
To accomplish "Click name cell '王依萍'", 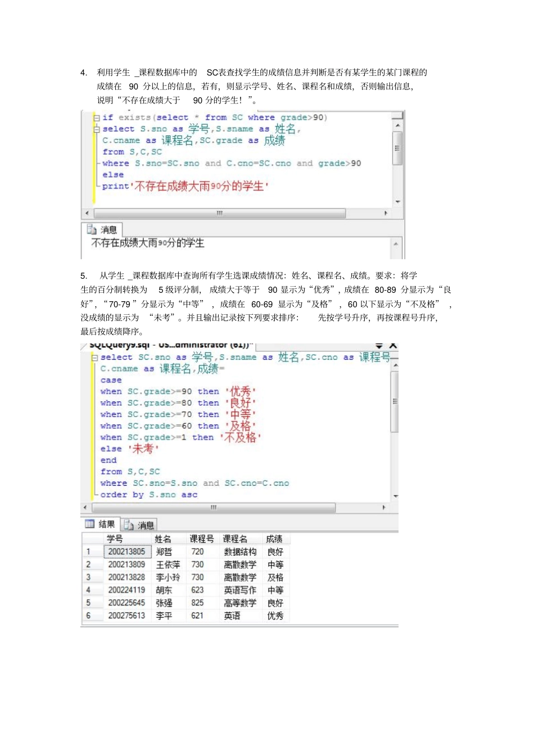I will (x=169, y=564).
